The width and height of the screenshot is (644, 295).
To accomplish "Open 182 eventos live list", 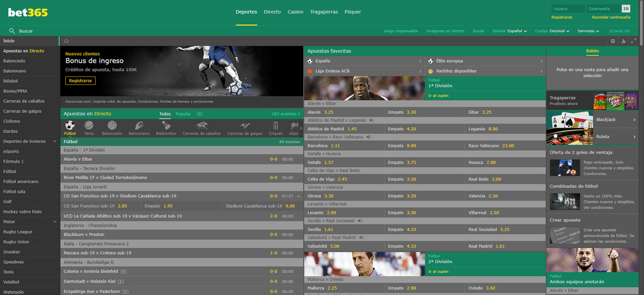I will 286,114.
